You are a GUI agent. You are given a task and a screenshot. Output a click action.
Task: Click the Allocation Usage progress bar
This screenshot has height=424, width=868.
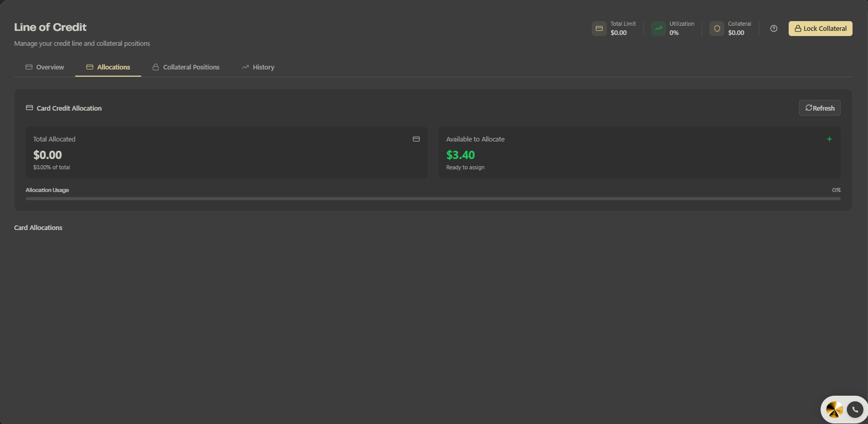tap(433, 198)
